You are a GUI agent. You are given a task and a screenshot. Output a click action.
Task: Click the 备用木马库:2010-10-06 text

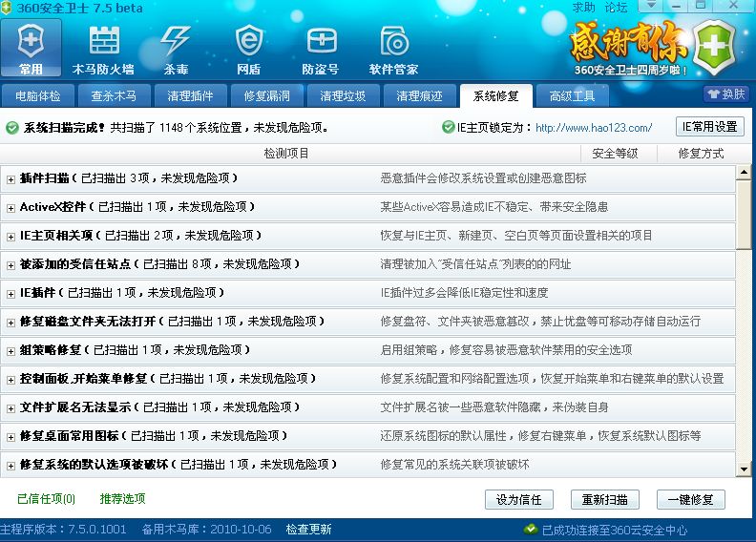(207, 530)
